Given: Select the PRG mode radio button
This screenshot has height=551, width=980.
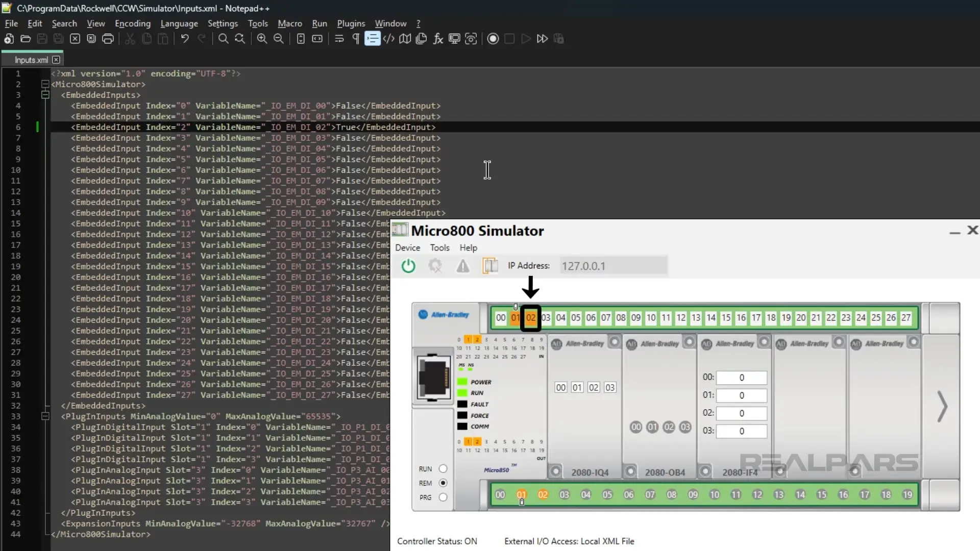Looking at the screenshot, I should 443,497.
